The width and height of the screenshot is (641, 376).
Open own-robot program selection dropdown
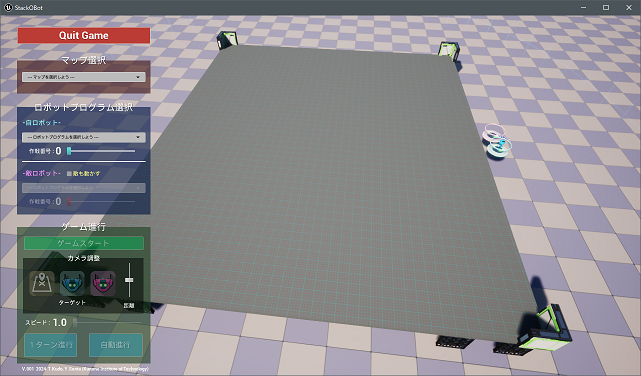pos(84,137)
